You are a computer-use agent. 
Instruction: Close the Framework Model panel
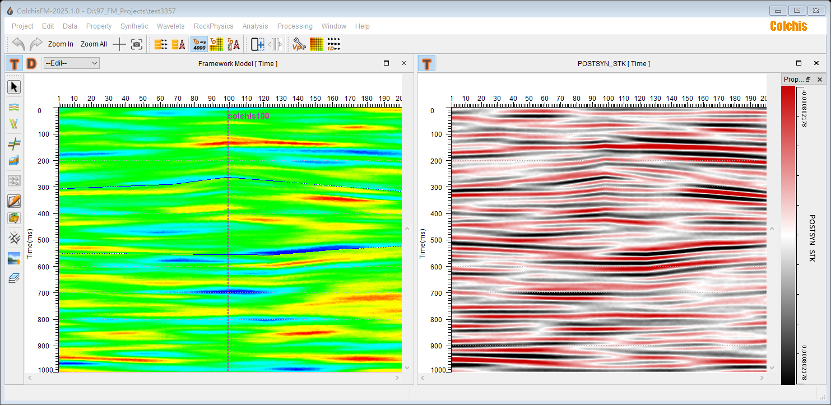pyautogui.click(x=404, y=63)
